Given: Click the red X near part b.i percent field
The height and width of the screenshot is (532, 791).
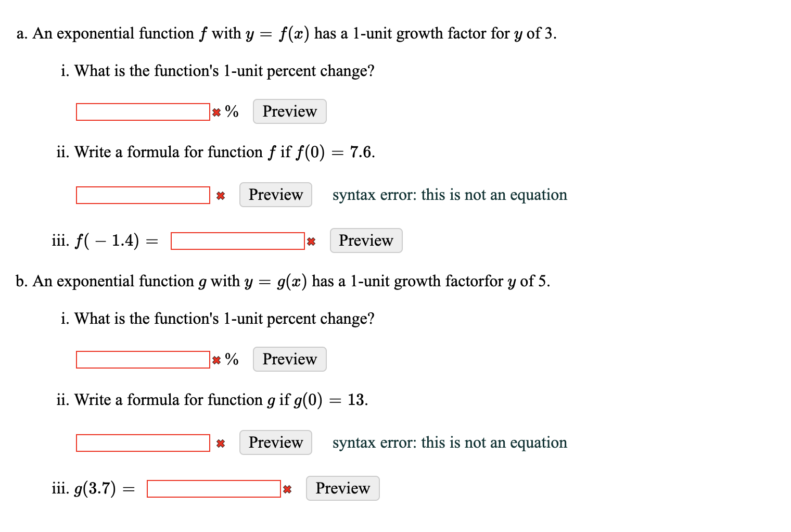Looking at the screenshot, I should [x=215, y=359].
